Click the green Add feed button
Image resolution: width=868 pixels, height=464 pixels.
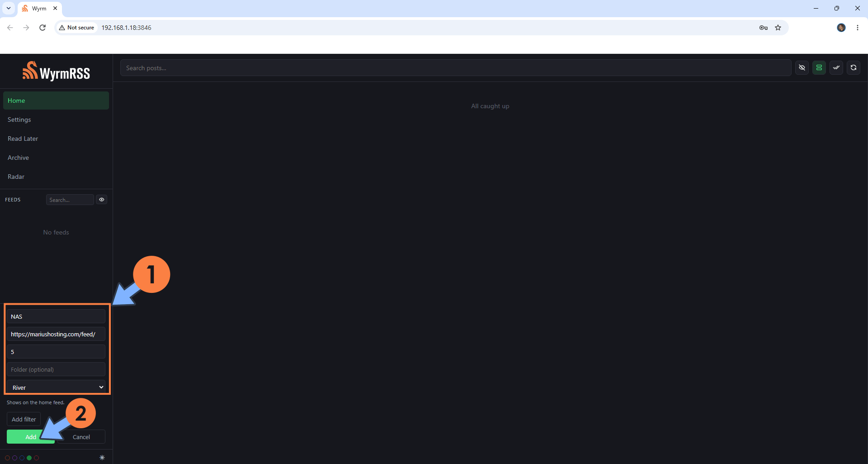(31, 437)
